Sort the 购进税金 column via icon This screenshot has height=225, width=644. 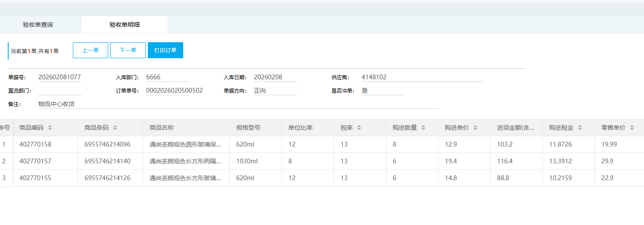(580, 128)
